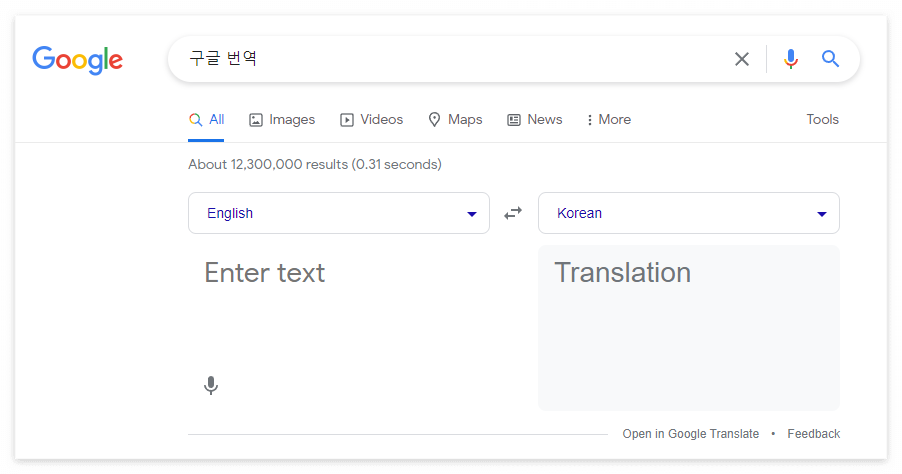Click the About 12,300,000 results text

click(315, 165)
